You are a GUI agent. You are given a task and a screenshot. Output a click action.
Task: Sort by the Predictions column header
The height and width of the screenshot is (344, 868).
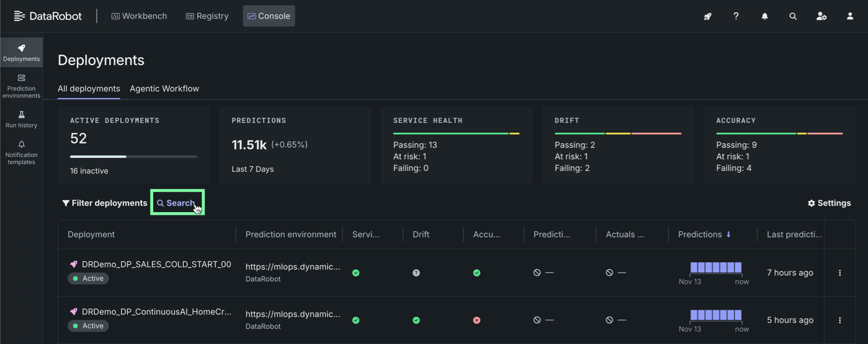point(700,234)
